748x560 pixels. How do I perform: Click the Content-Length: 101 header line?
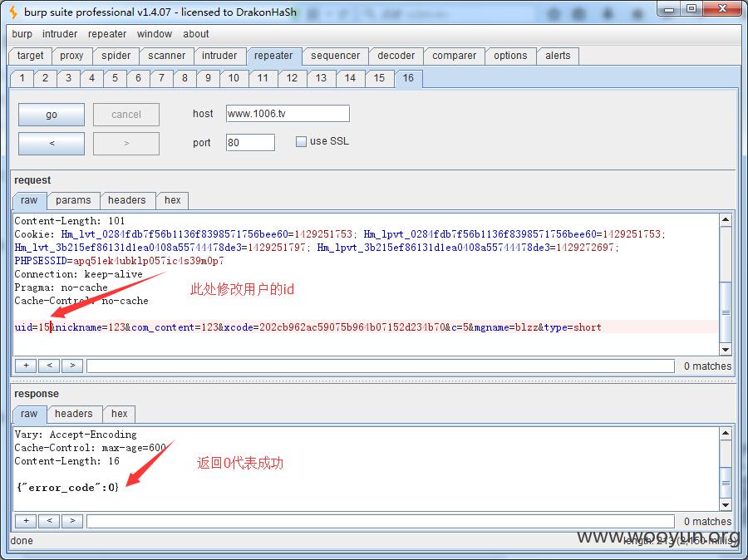pyautogui.click(x=70, y=221)
